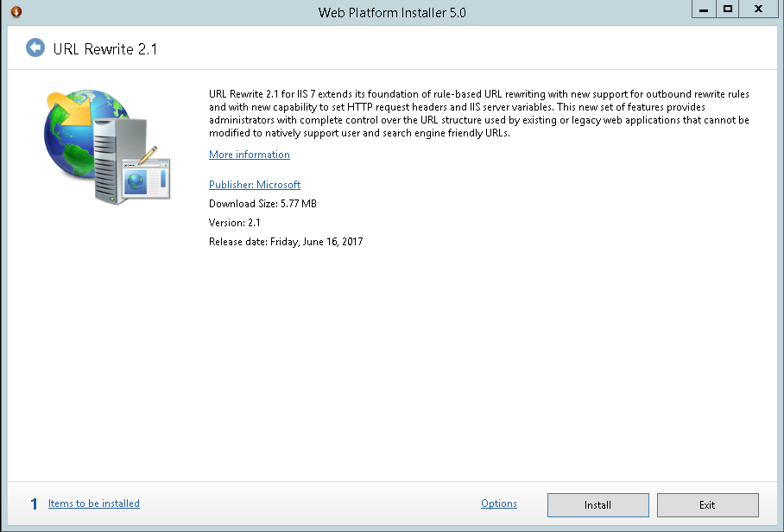Click the Web Platform Installer title bar icon
Viewport: 784px width, 532px height.
tap(16, 11)
